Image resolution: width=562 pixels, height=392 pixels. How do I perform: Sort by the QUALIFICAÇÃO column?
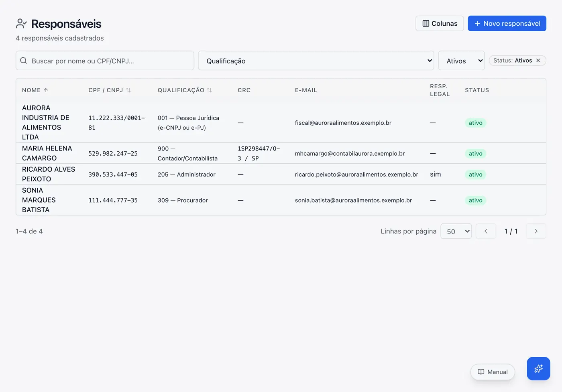click(x=185, y=90)
